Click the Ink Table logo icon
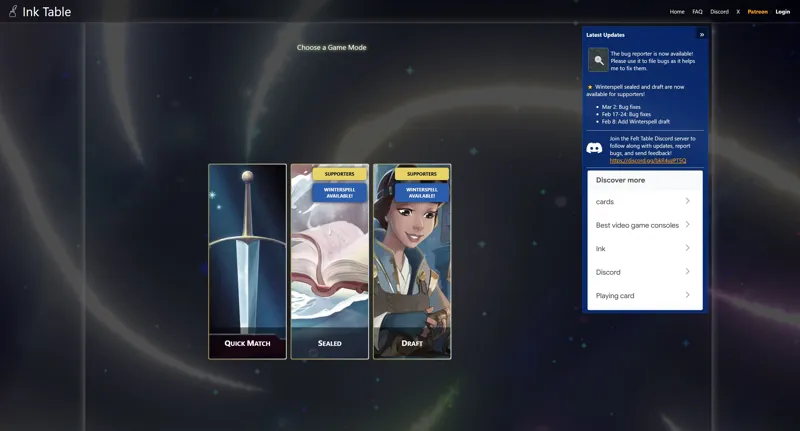The height and width of the screenshot is (431, 800). [13, 12]
